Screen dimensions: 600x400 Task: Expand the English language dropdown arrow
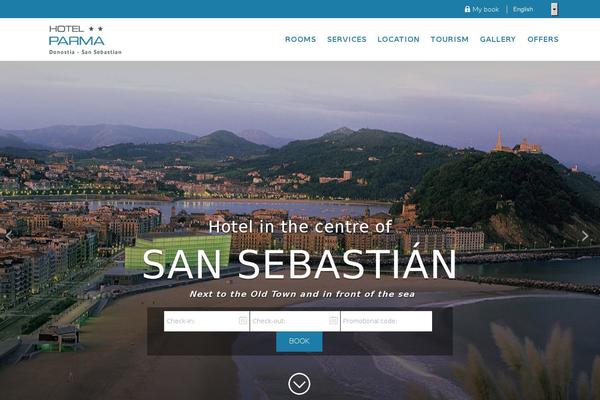pos(554,9)
